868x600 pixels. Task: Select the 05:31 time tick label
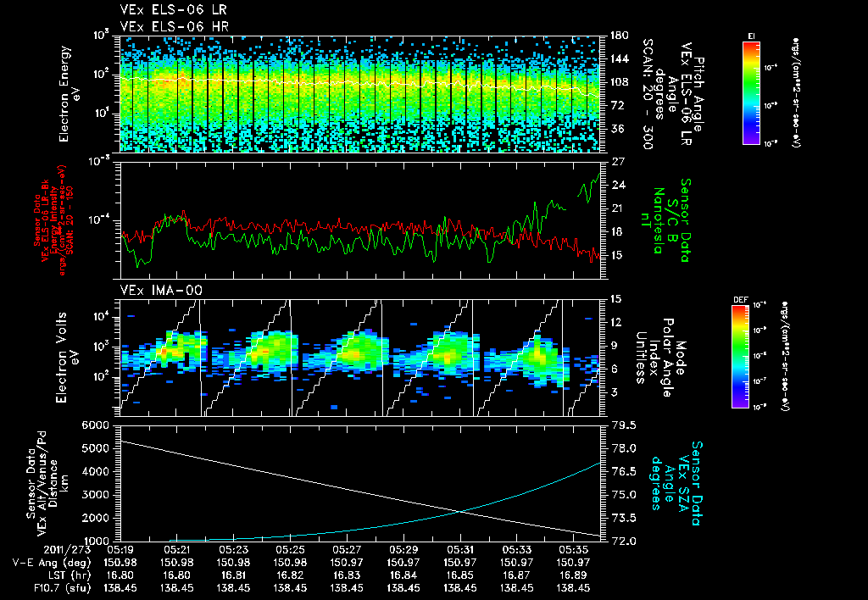(x=460, y=549)
